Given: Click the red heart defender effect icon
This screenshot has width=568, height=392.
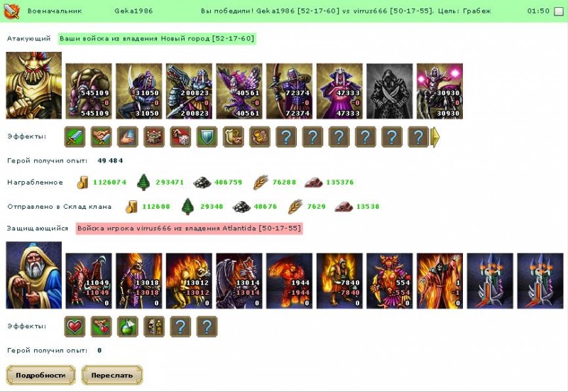Looking at the screenshot, I should pyautogui.click(x=75, y=327).
